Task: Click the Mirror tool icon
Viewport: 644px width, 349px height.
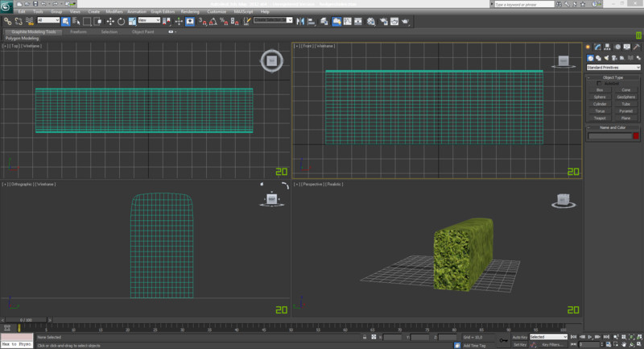Action: pos(299,21)
